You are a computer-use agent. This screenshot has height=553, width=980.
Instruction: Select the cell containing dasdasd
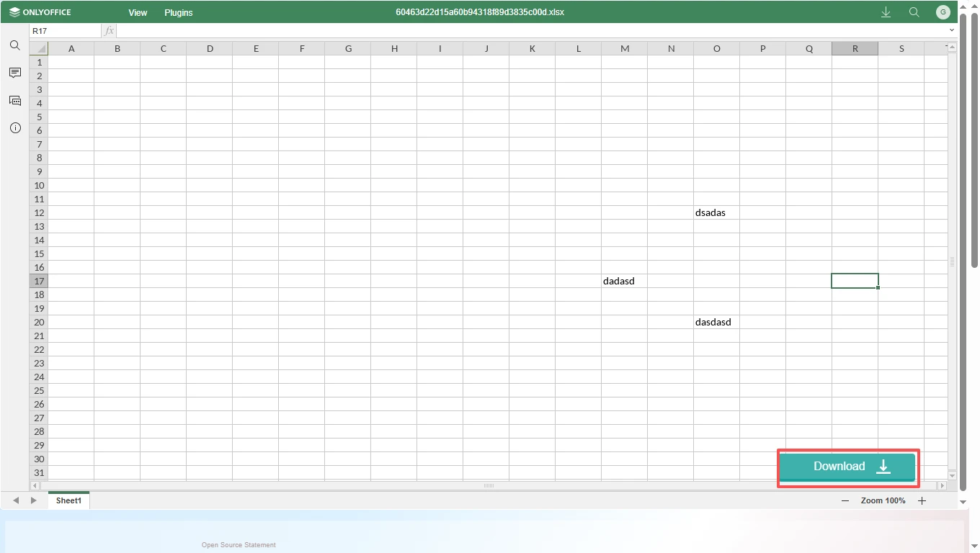(x=716, y=322)
